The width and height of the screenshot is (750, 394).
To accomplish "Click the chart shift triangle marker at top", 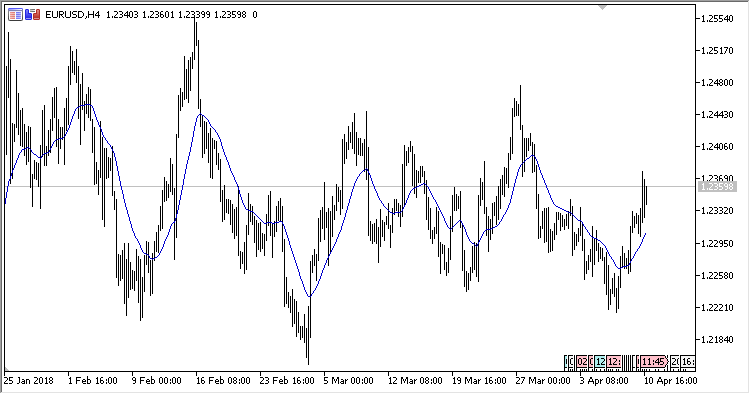I will pos(602,7).
